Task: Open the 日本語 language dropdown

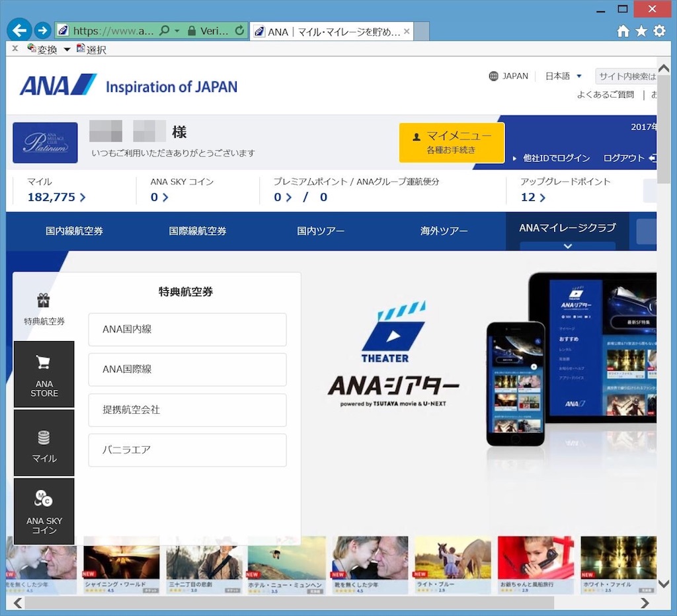Action: point(563,76)
